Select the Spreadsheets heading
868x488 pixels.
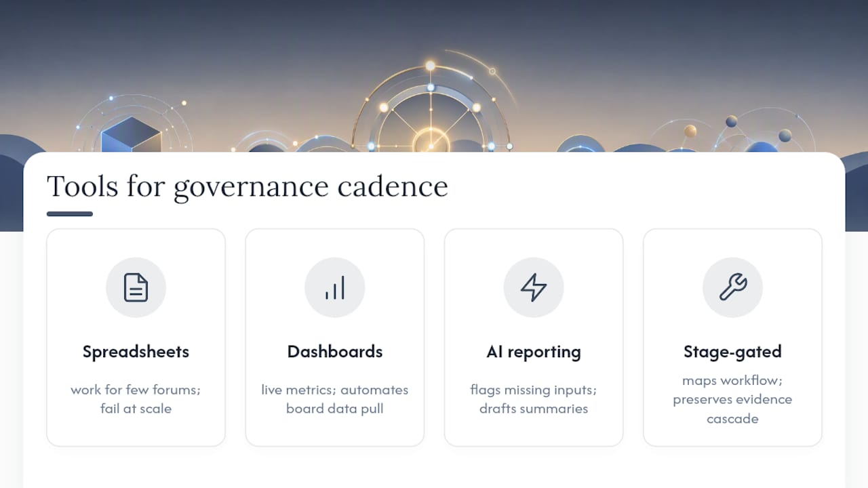coord(136,352)
